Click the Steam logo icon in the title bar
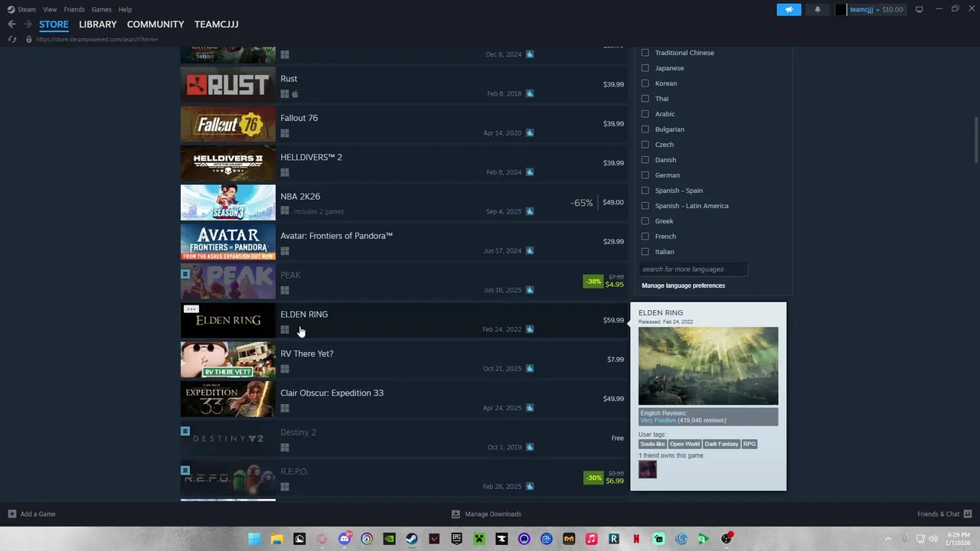 pos(11,9)
